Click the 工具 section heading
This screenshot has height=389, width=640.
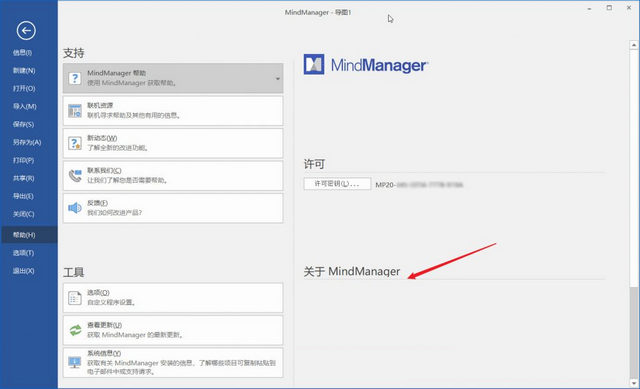coord(74,272)
